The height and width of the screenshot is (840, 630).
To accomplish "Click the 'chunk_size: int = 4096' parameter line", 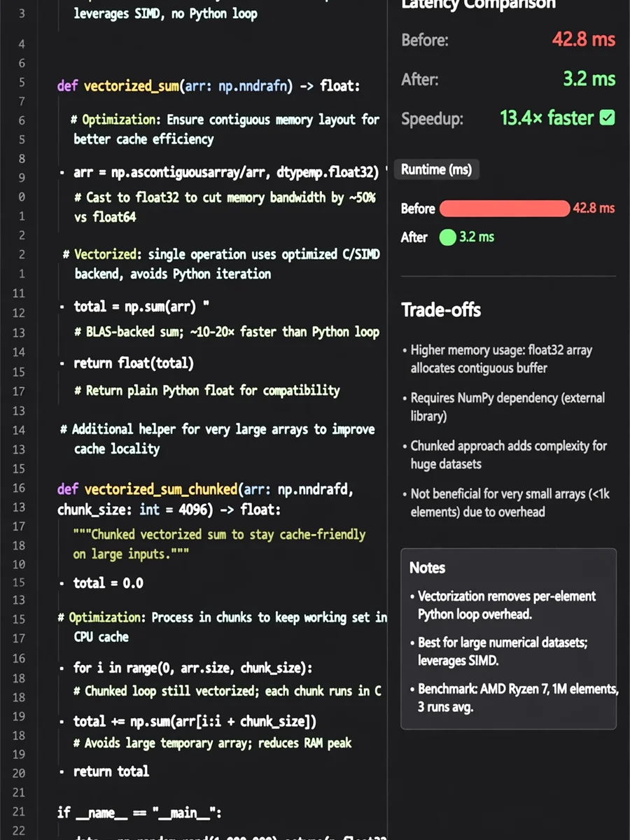I will pyautogui.click(x=169, y=510).
